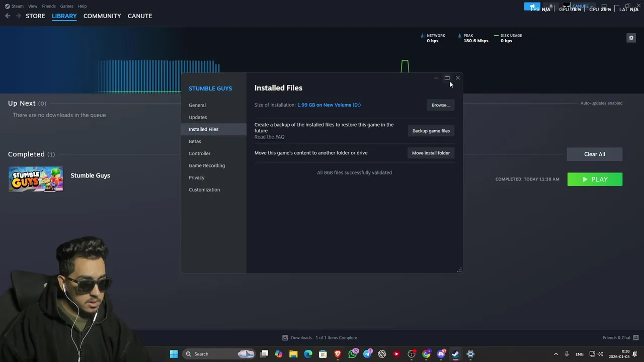
Task: Open Brave browser from the taskbar
Action: 338,354
